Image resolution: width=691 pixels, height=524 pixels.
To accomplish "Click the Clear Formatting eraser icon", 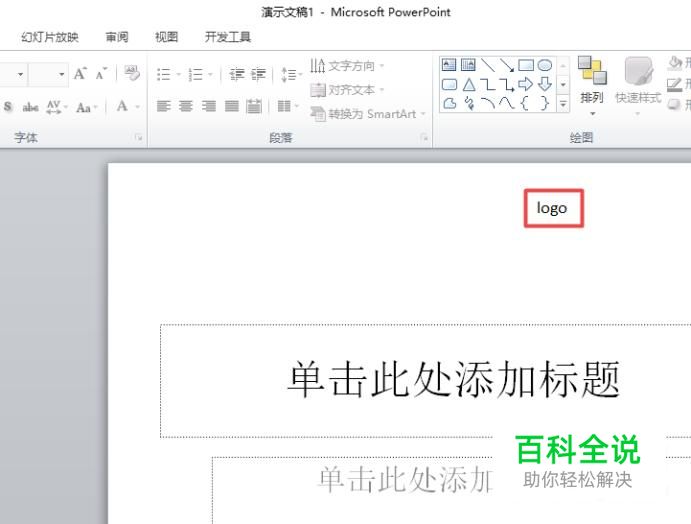I will tap(131, 73).
